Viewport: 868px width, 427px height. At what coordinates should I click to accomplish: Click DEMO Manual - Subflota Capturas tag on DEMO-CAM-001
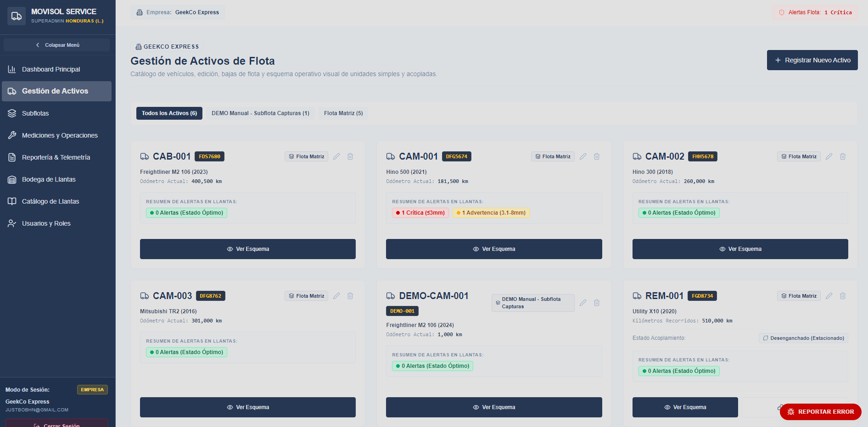point(533,303)
